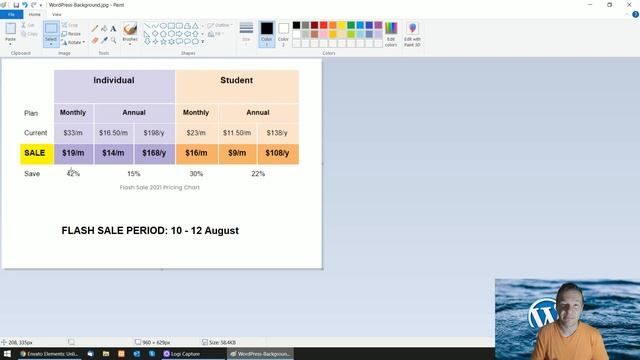
Task: Open the shape Fill dropdown
Action: point(216,34)
